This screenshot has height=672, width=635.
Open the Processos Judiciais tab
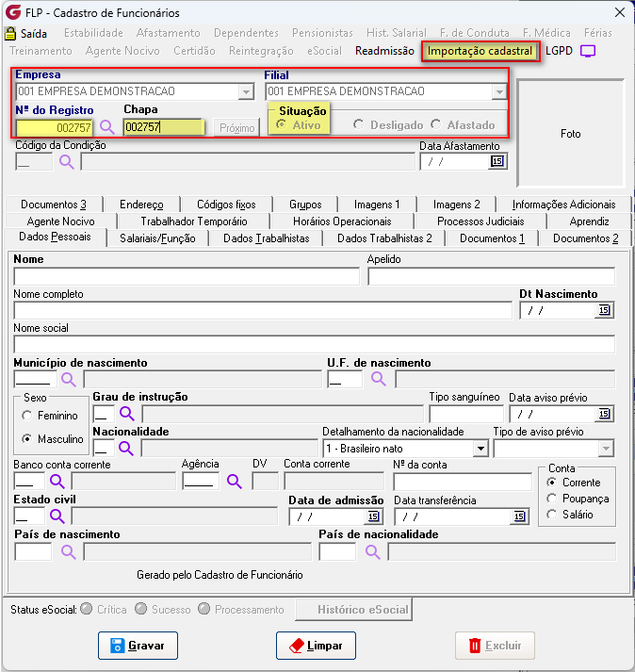click(x=480, y=221)
